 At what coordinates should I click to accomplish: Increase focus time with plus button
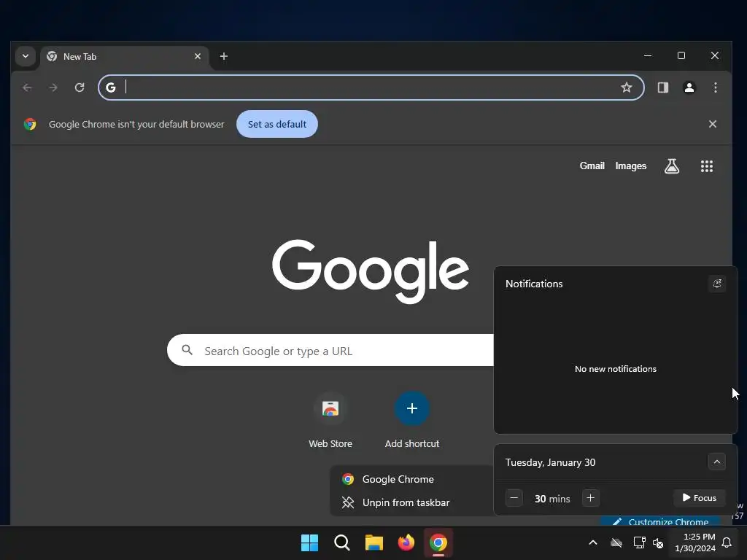coord(590,498)
